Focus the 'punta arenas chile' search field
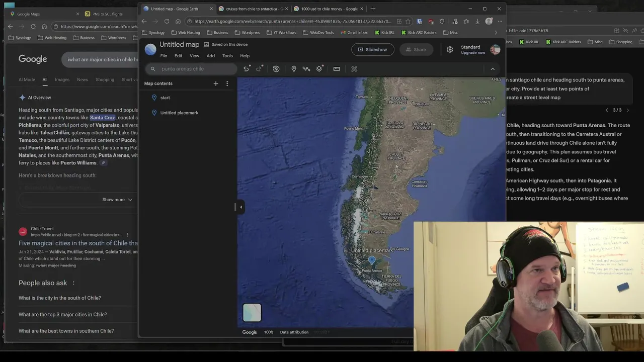Image resolution: width=644 pixels, height=362 pixels. 191,69
